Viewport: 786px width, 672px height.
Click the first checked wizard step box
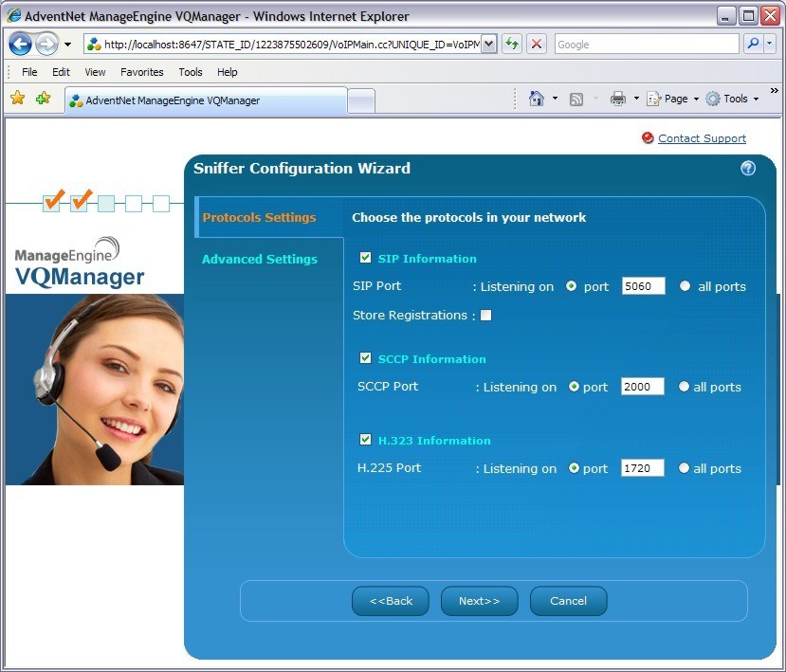[52, 203]
